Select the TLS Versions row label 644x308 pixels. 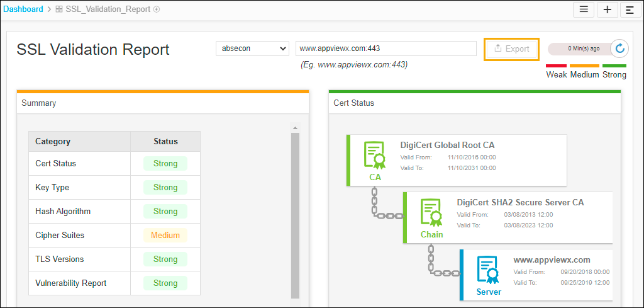(60, 259)
